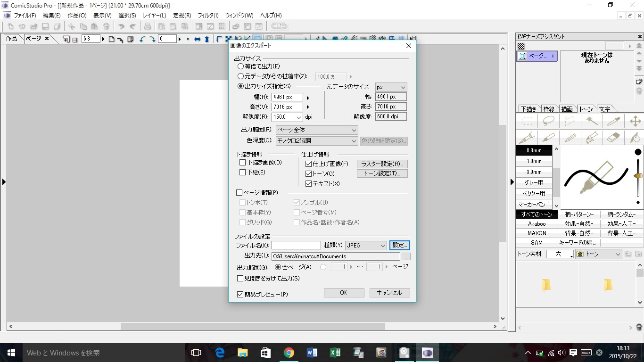Enable the 下描き画像 checkbox
This screenshot has height=362, width=644.
click(243, 163)
